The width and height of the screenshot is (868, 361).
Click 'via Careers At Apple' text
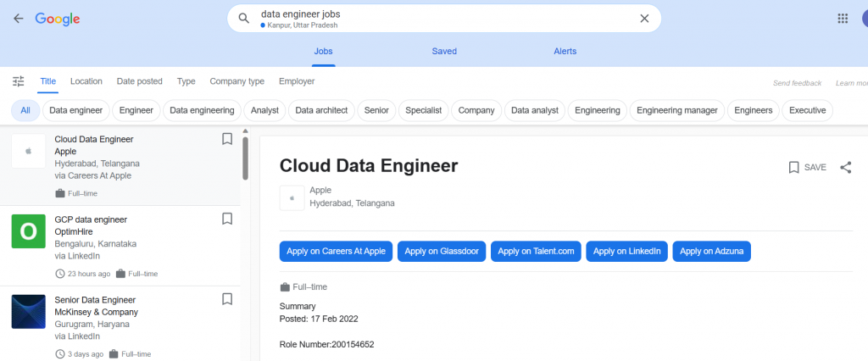tap(93, 176)
